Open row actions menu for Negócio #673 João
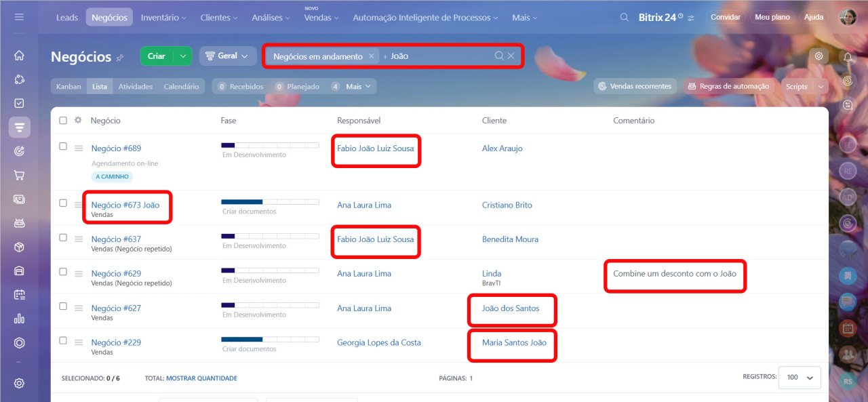The width and height of the screenshot is (868, 402). pos(79,205)
